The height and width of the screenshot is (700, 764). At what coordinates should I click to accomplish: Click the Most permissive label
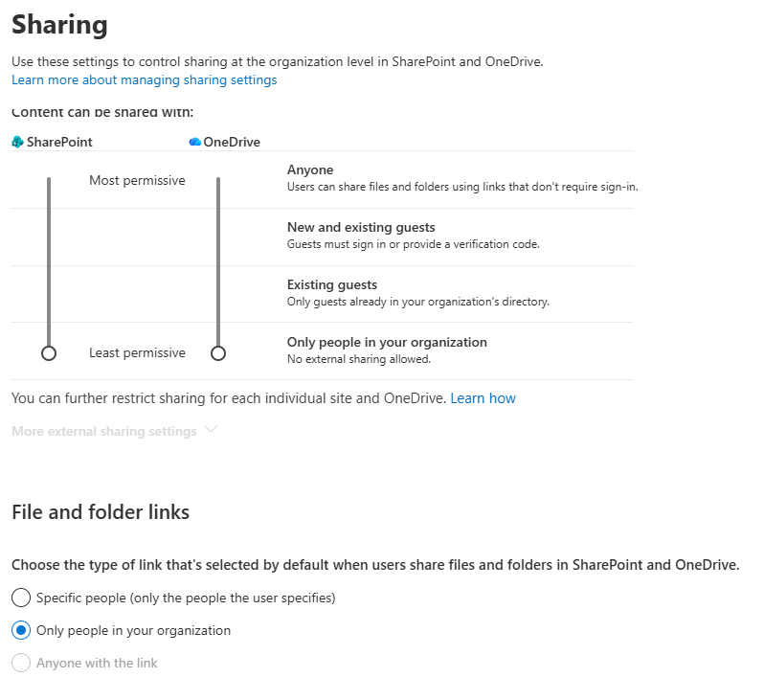137,180
